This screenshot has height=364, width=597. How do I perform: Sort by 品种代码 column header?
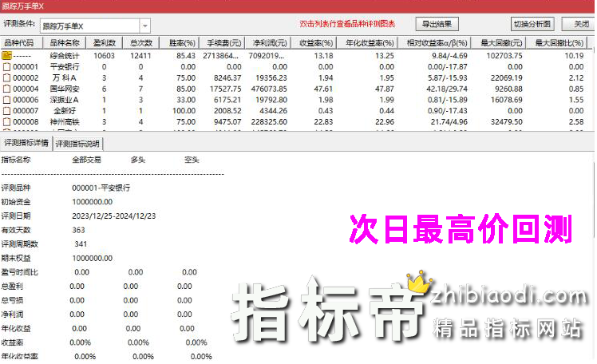click(x=22, y=42)
